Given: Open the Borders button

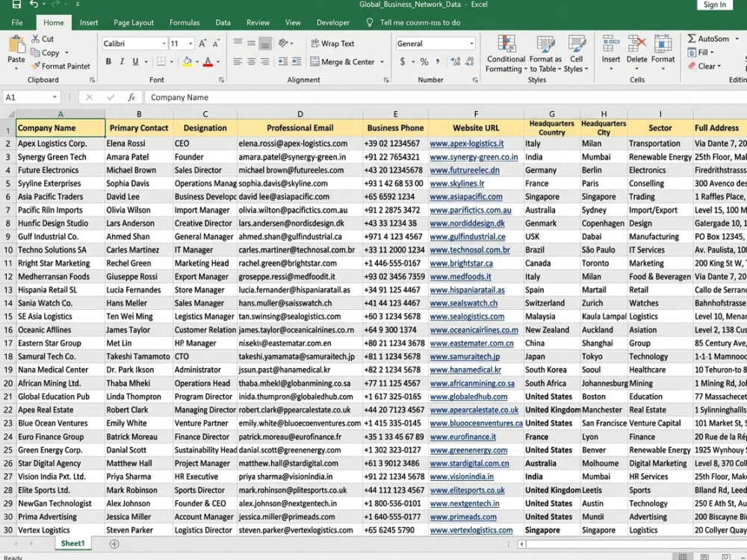Looking at the screenshot, I should click(161, 61).
